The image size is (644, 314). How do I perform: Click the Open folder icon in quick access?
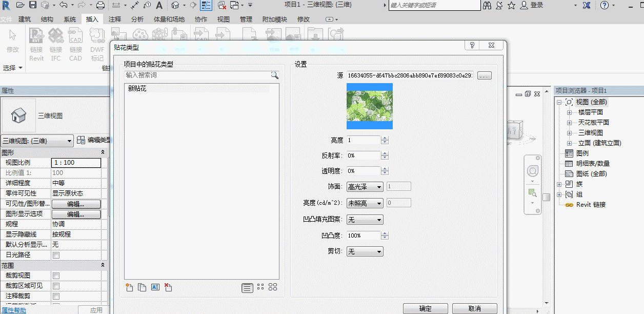21,5
